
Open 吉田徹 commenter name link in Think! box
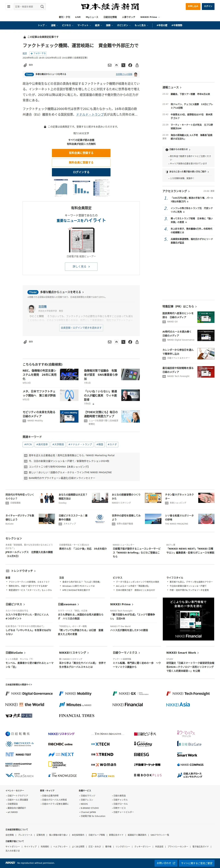click(42, 307)
